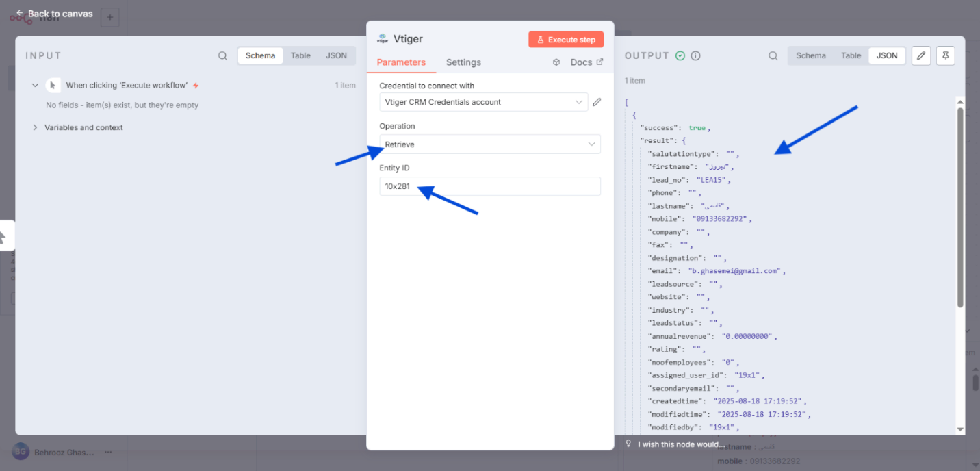Click the output info circle icon

pos(695,56)
